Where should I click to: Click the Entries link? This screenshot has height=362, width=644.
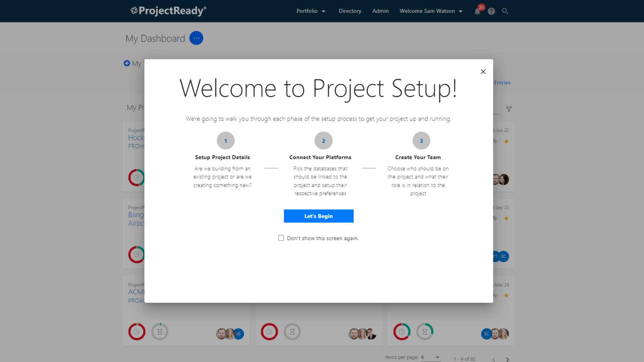pos(502,82)
